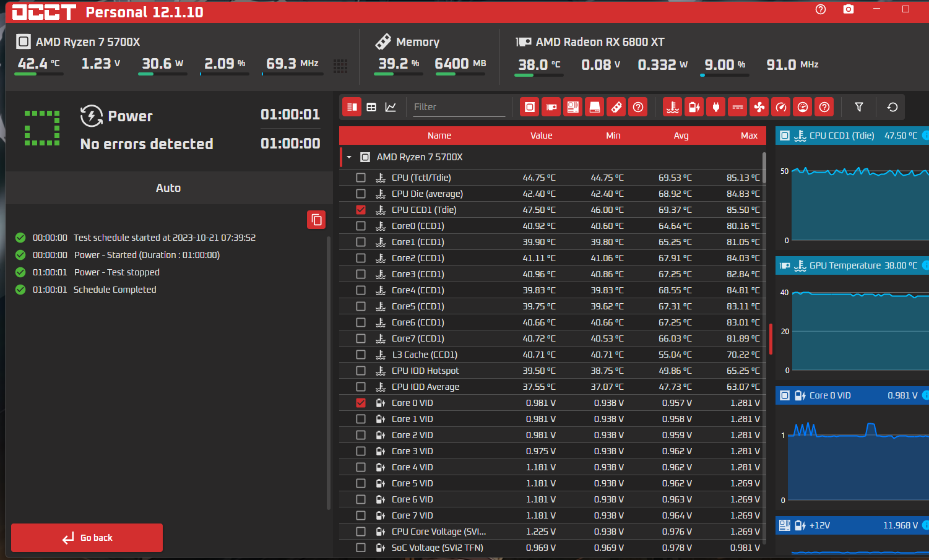Toggle the speedometer frequency filter icon
The image size is (929, 560).
781,107
